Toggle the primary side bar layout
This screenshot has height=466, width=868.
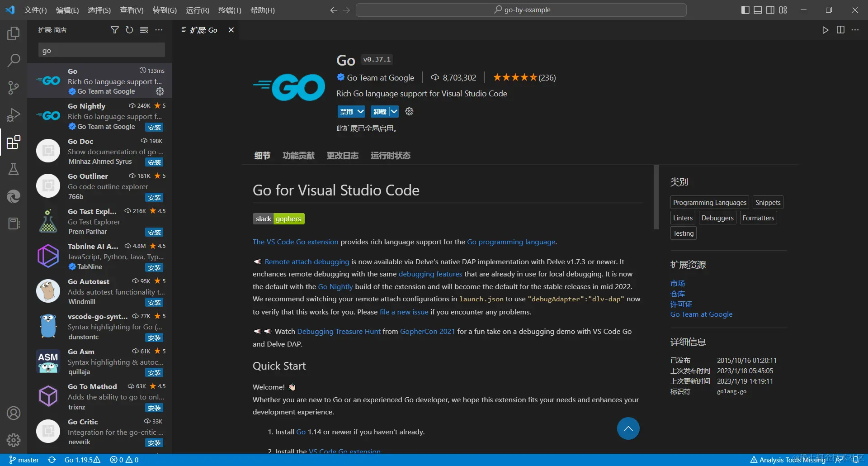coord(745,10)
